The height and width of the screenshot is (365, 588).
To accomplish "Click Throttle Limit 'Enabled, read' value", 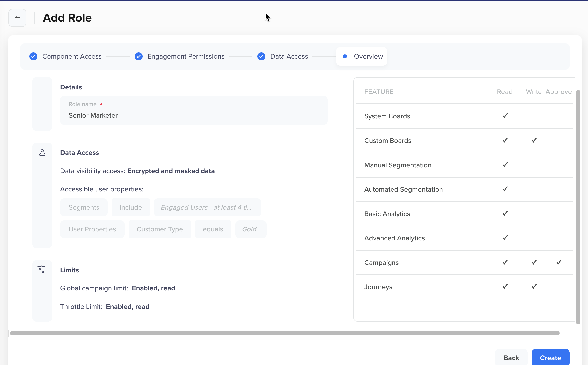I will 128,307.
